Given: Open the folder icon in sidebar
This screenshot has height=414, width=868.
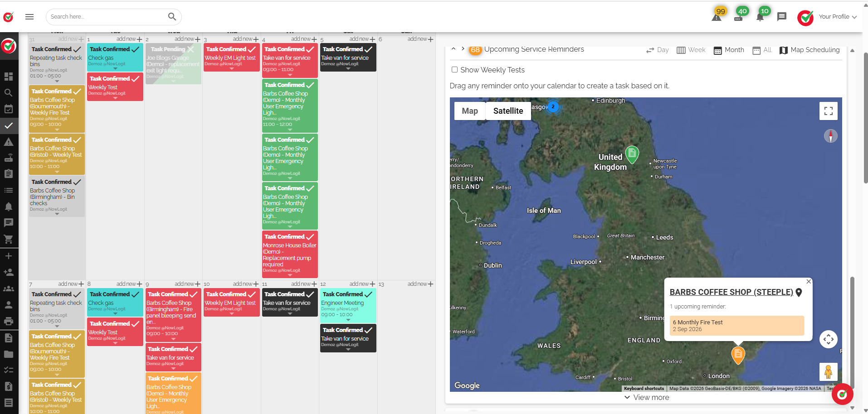Looking at the screenshot, I should click(x=9, y=354).
